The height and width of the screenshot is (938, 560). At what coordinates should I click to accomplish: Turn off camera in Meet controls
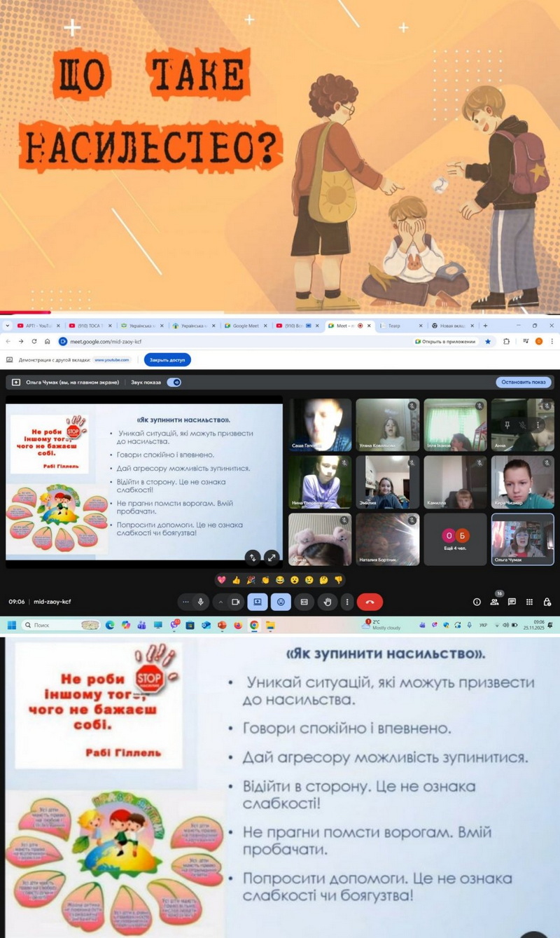[x=236, y=601]
